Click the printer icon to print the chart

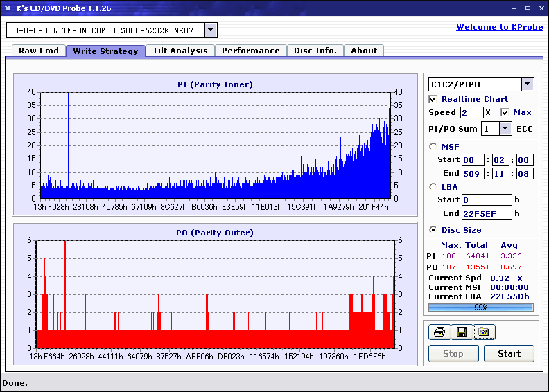tap(439, 332)
